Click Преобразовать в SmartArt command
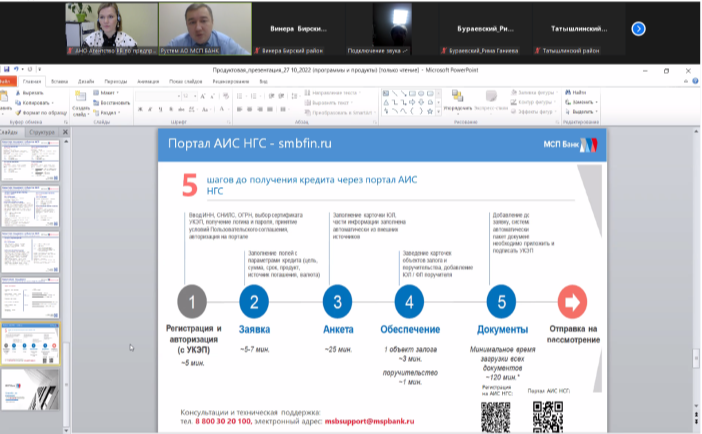The width and height of the screenshot is (702, 434). coord(340,112)
